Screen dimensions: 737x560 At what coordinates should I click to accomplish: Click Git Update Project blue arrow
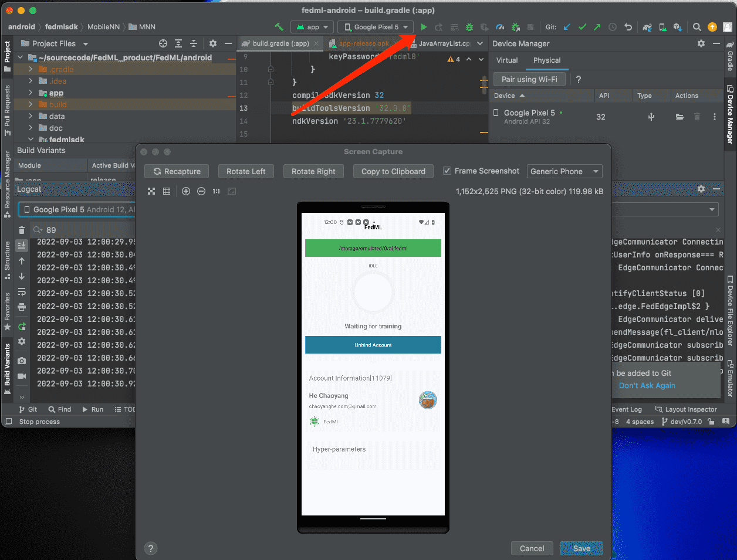[x=567, y=27]
